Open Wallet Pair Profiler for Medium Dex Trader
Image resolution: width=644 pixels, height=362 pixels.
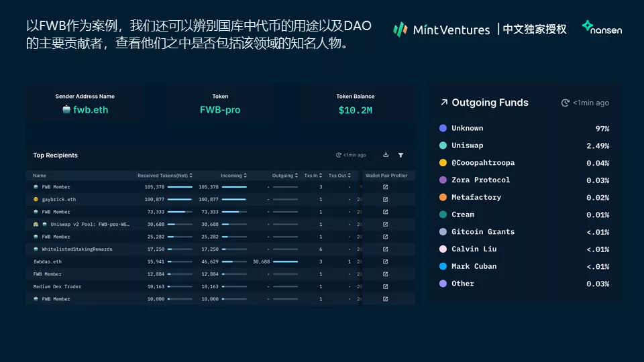point(385,286)
